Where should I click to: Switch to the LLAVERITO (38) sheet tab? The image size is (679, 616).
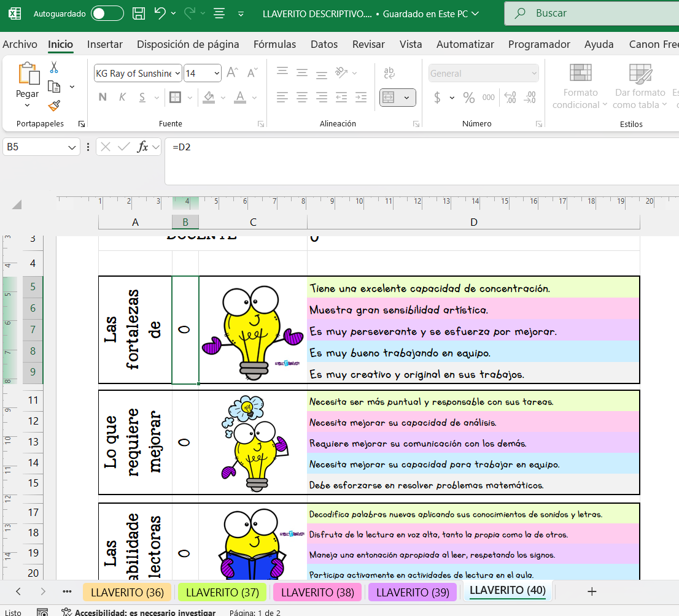[x=317, y=592]
